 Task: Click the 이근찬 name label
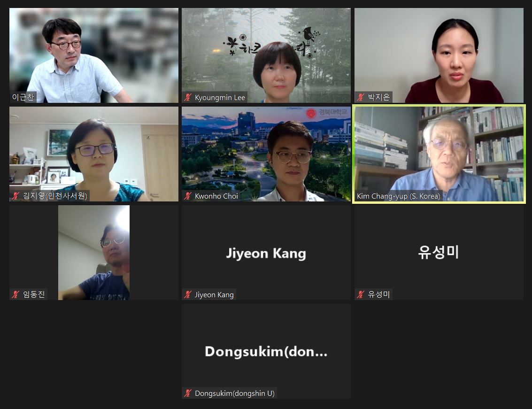coord(23,97)
